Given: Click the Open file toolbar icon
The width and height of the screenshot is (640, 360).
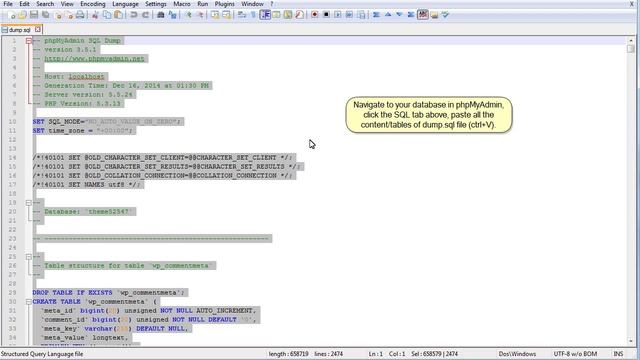Looking at the screenshot, I should pyautogui.click(x=22, y=15).
